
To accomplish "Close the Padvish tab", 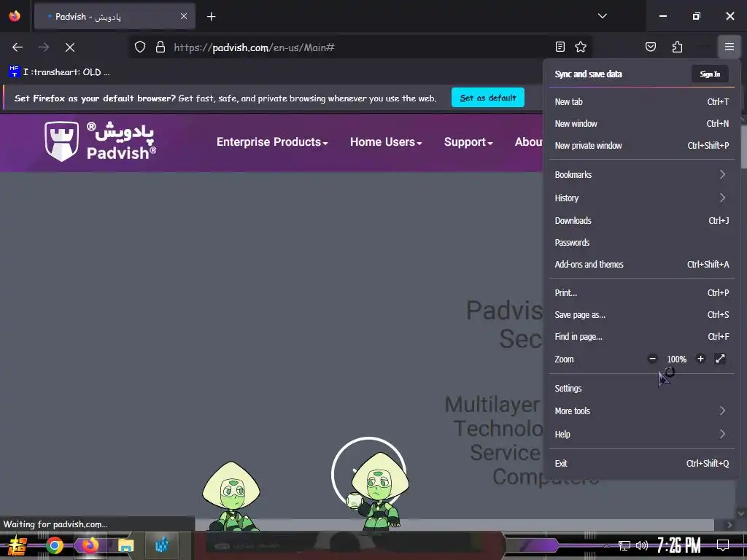I will coord(183,17).
